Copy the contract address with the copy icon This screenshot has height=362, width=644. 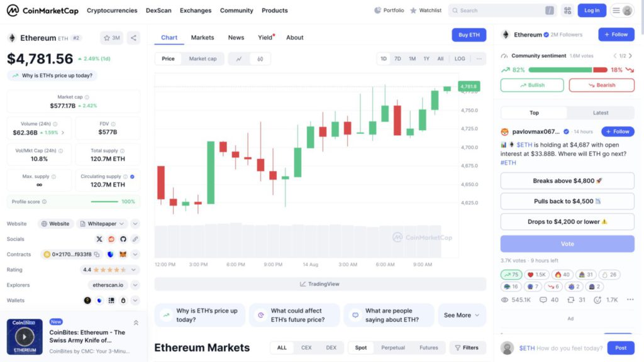[97, 255]
